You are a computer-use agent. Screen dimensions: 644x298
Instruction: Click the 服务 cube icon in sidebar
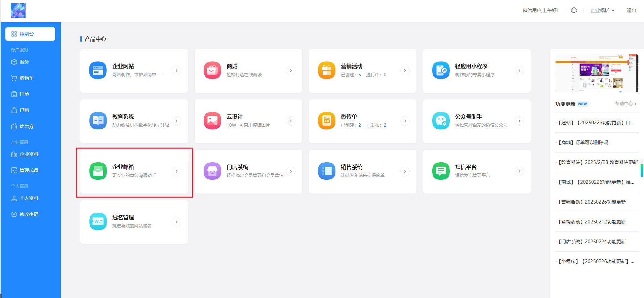coord(14,62)
